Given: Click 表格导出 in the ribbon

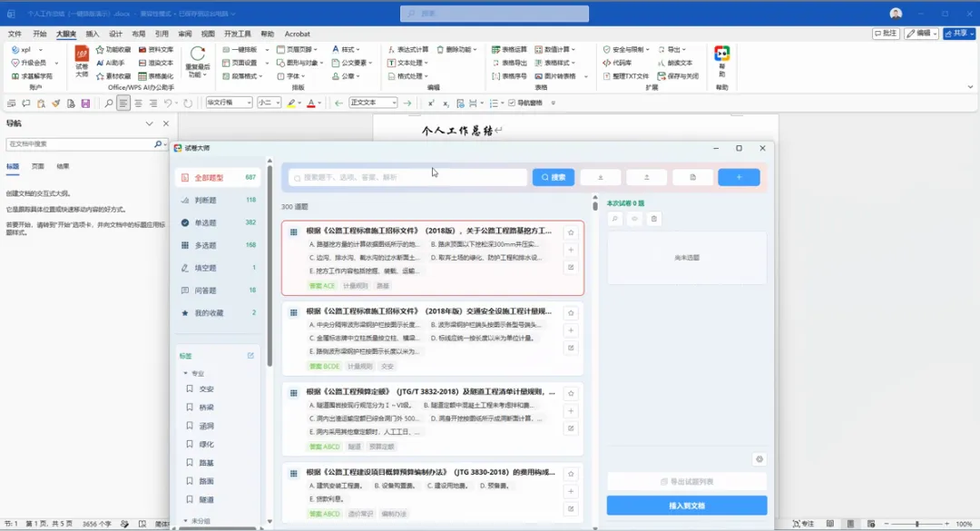Looking at the screenshot, I should (509, 63).
